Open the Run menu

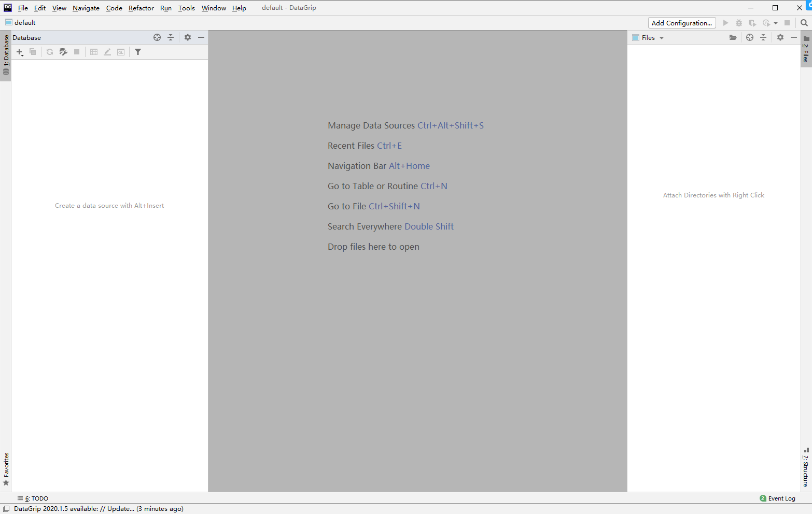pyautogui.click(x=166, y=8)
